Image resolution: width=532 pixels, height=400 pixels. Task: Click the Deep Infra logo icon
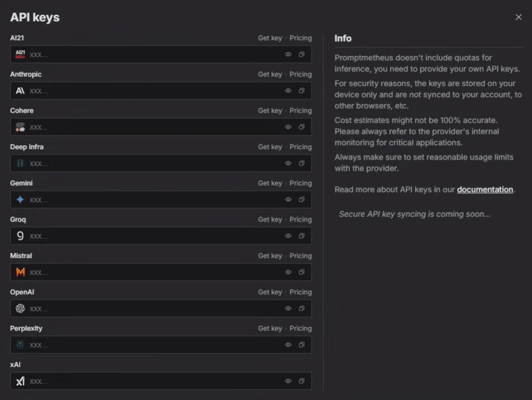(20, 163)
